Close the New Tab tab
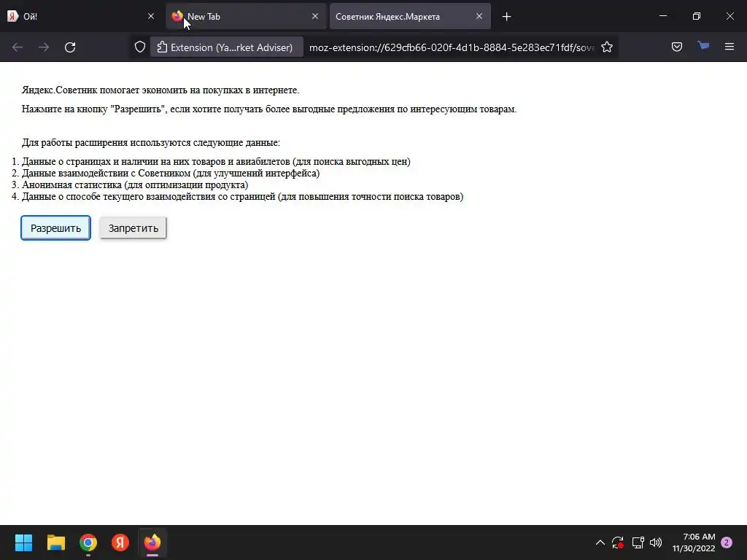 315,16
